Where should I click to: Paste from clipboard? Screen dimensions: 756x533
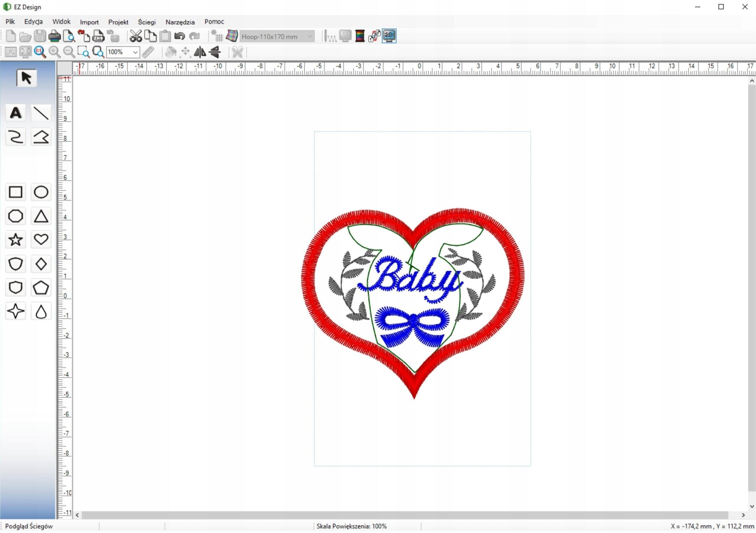click(165, 36)
